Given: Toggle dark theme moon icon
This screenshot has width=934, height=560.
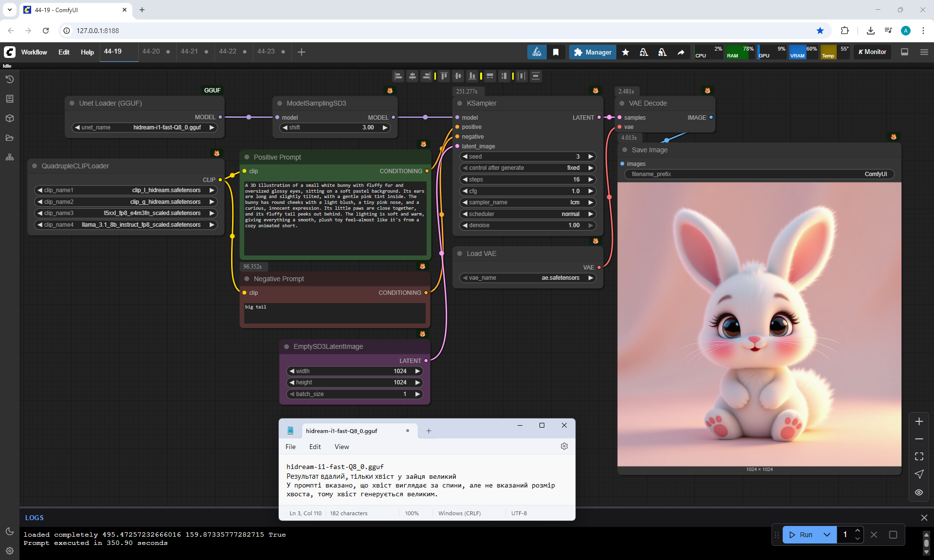Looking at the screenshot, I should click(9, 531).
